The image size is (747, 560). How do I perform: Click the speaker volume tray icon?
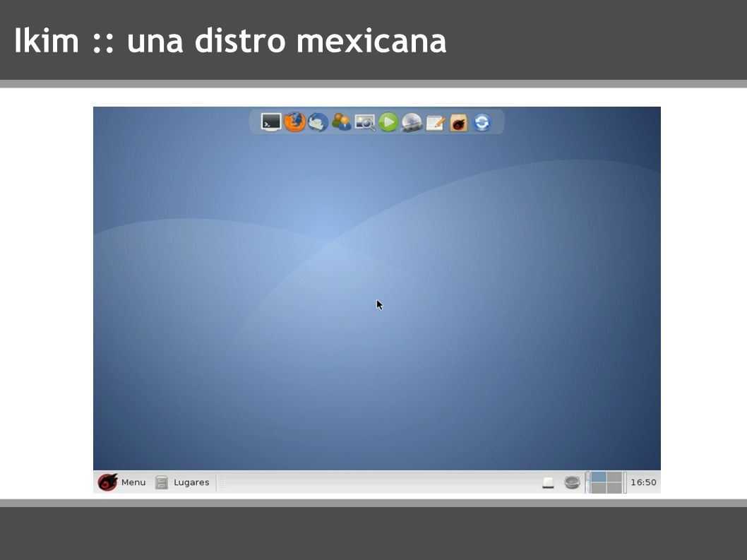(x=572, y=482)
